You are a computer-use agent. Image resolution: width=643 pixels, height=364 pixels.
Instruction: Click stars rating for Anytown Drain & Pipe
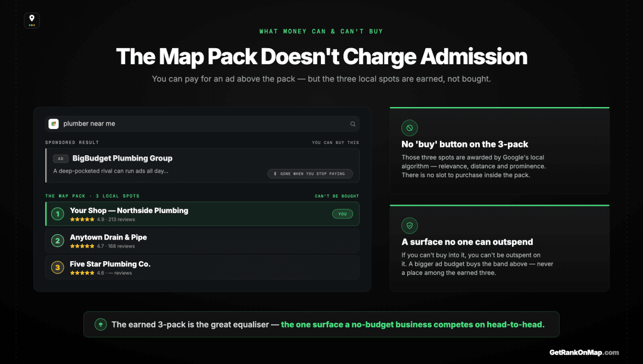click(82, 246)
